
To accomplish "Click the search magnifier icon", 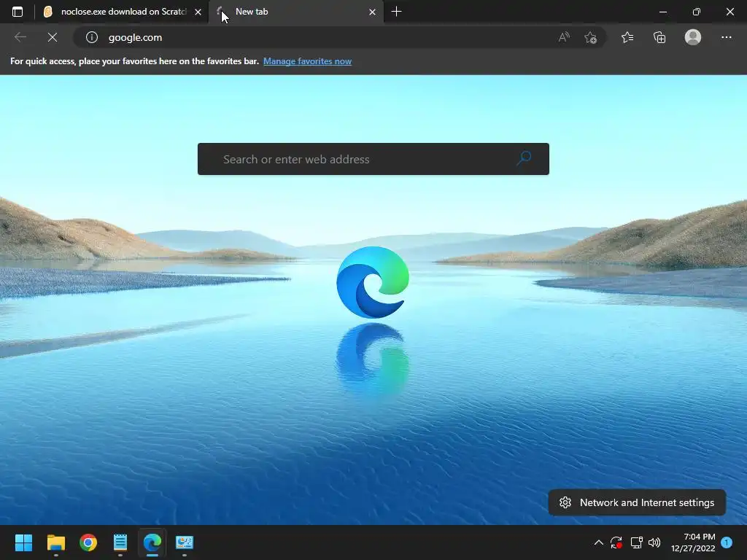I will pos(524,158).
